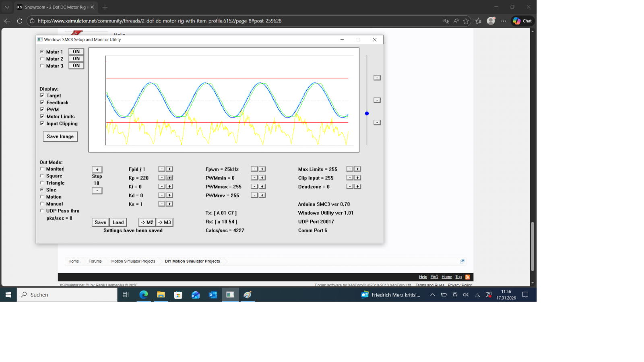Image resolution: width=644 pixels, height=362 pixels.
Task: Open the taskbar clock showing 11:56
Action: [506, 295]
